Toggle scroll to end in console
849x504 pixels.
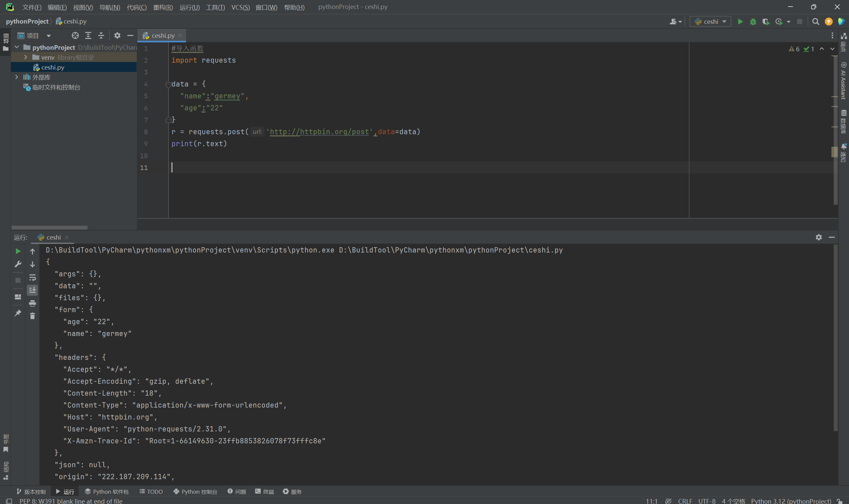coord(32,290)
